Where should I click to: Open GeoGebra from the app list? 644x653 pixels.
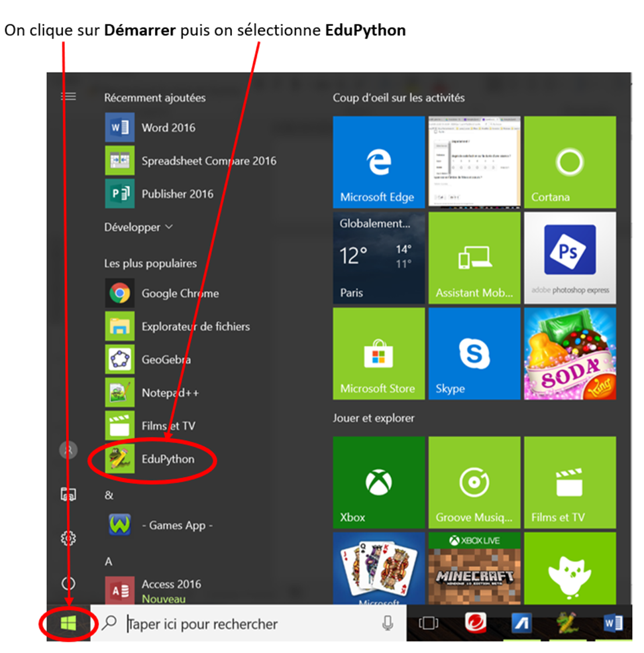coord(166,359)
